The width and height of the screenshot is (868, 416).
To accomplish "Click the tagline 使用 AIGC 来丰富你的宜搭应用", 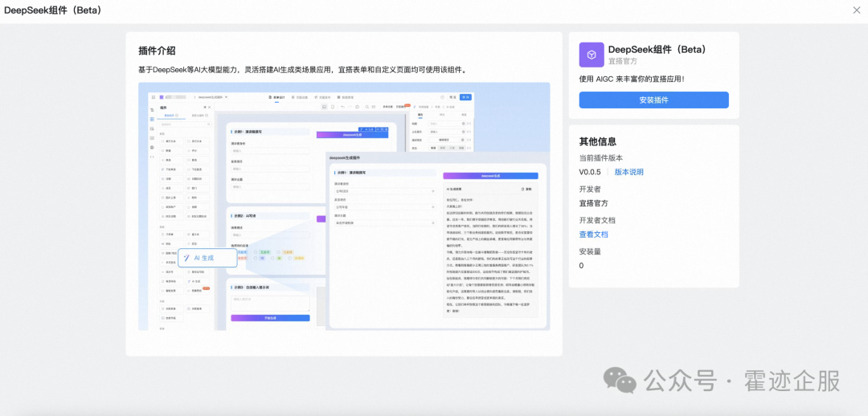I will (632, 80).
